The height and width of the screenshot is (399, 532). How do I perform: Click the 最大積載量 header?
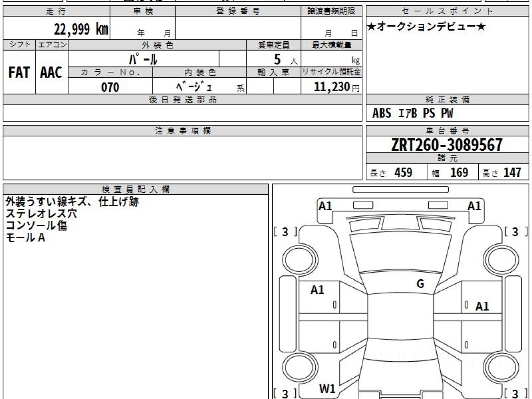click(331, 45)
